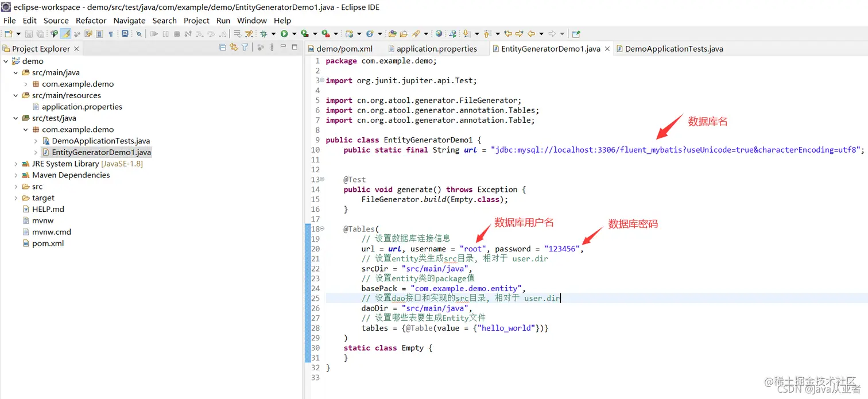This screenshot has width=868, height=399.
Task: Click the Coverage run icon
Action: click(305, 34)
